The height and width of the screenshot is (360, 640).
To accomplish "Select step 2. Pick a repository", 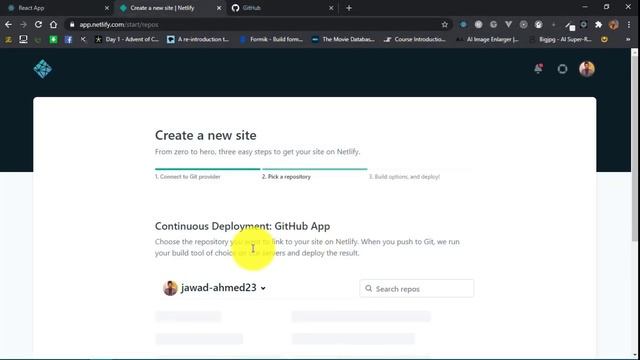I will tap(286, 177).
